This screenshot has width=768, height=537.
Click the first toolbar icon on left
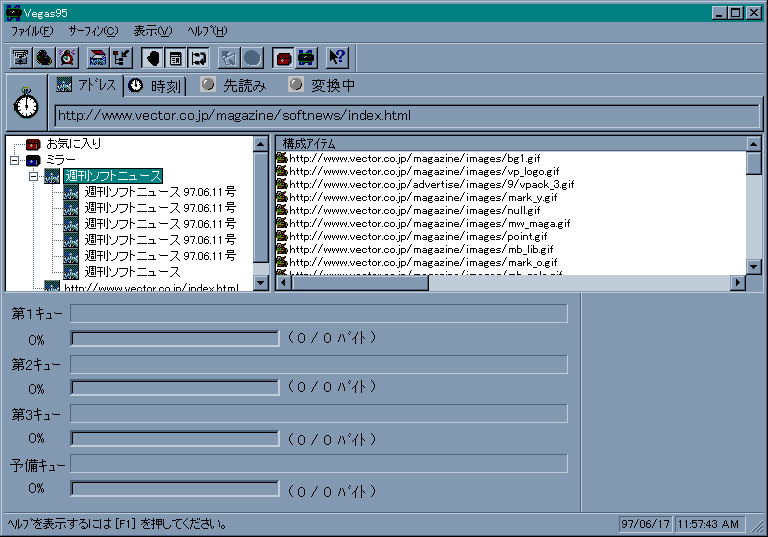point(21,58)
